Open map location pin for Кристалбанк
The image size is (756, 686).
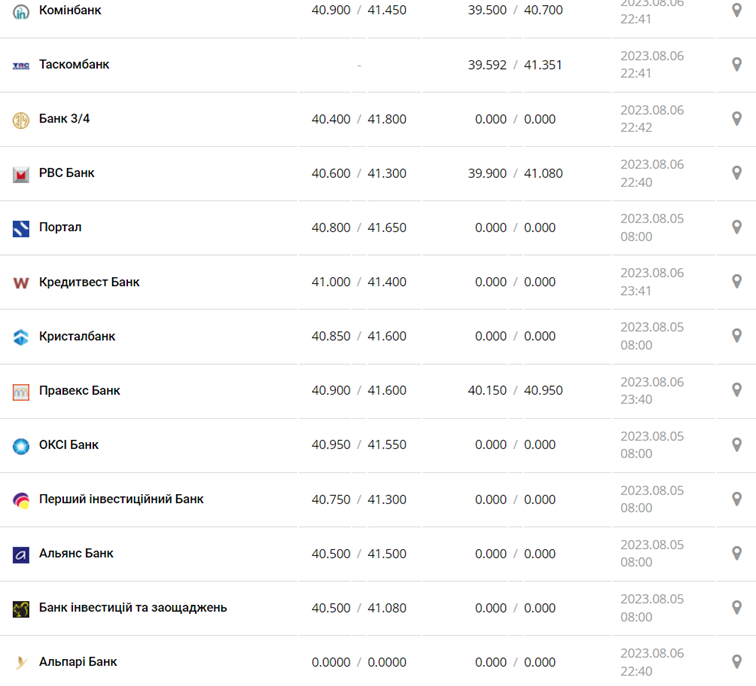(x=737, y=336)
